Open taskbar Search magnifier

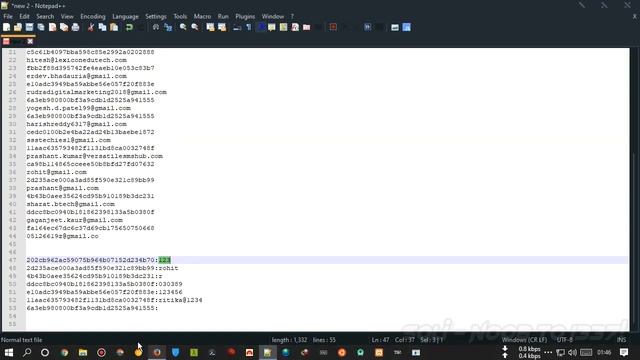[27, 352]
